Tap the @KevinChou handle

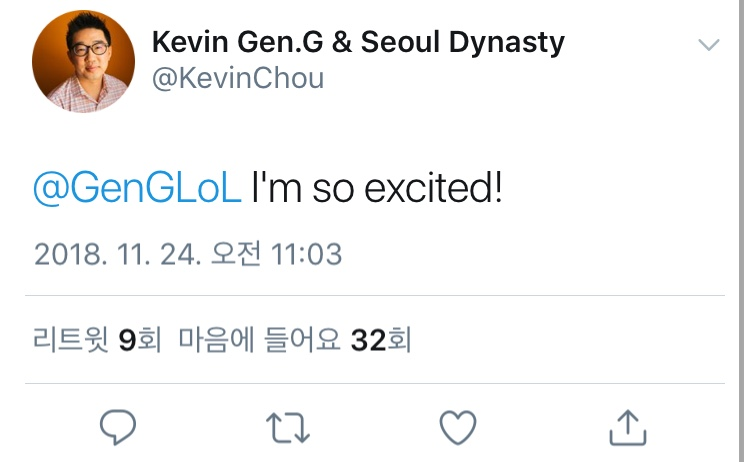[x=238, y=79]
